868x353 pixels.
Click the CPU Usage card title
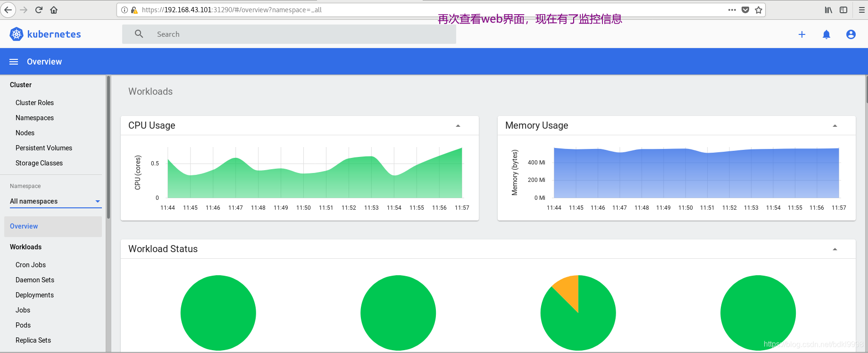click(152, 125)
